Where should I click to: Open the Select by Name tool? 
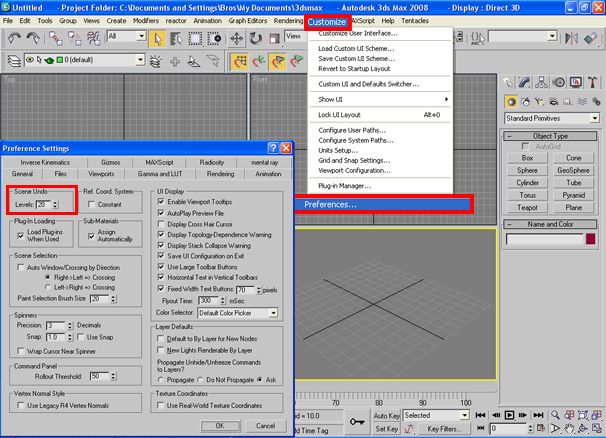[x=176, y=39]
